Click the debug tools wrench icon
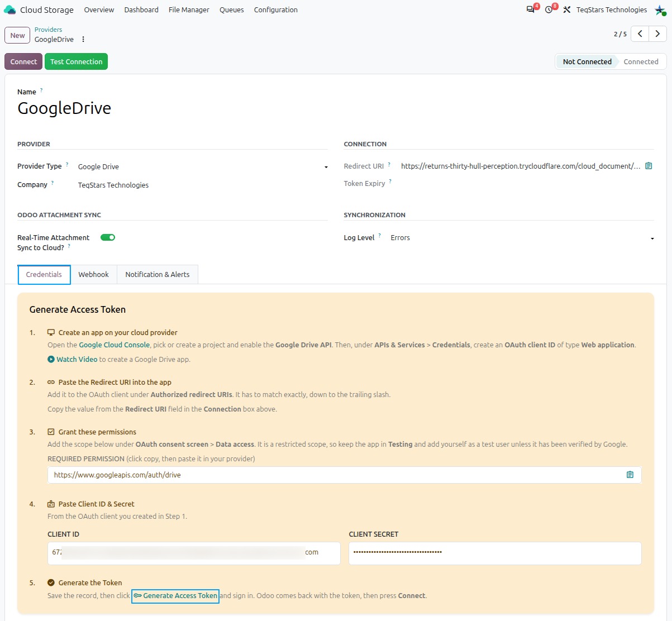Image resolution: width=672 pixels, height=621 pixels. pos(566,9)
